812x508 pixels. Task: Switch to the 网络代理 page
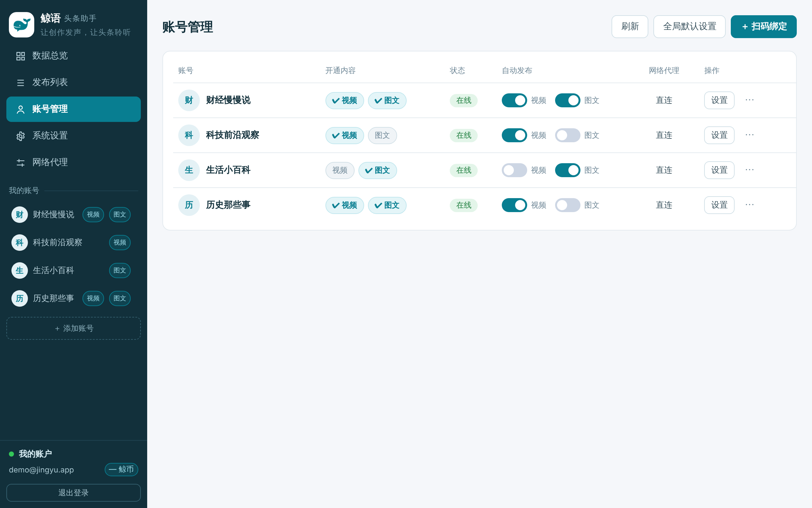[x=74, y=163]
